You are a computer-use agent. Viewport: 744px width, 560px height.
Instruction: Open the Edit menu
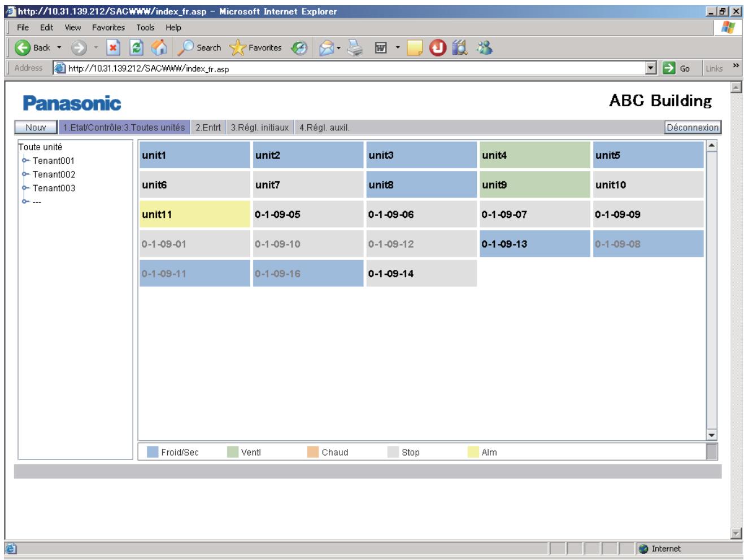click(x=46, y=27)
